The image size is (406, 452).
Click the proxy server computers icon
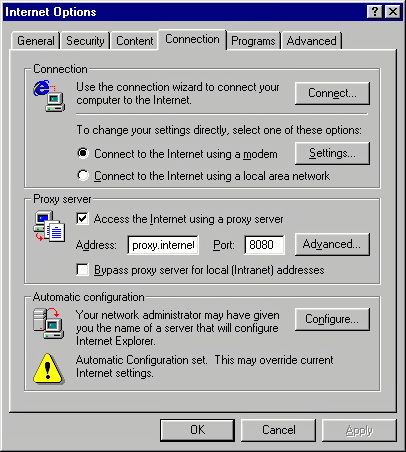49,226
